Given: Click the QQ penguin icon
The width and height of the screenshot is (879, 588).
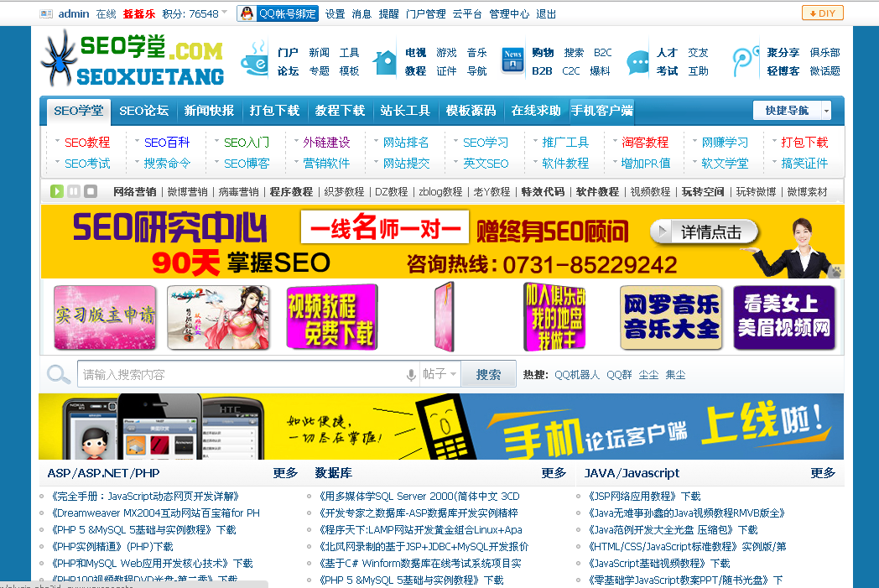Looking at the screenshot, I should pyautogui.click(x=247, y=13).
